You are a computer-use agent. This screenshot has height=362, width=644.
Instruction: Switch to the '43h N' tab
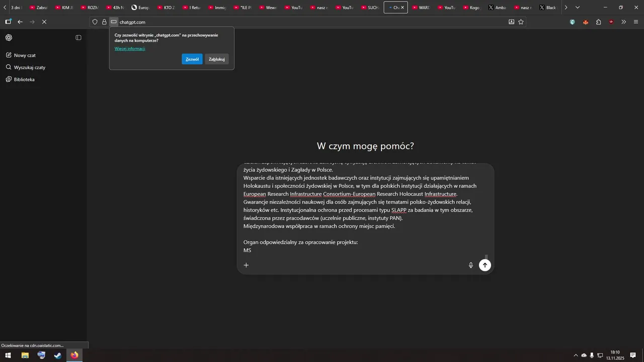(x=115, y=8)
